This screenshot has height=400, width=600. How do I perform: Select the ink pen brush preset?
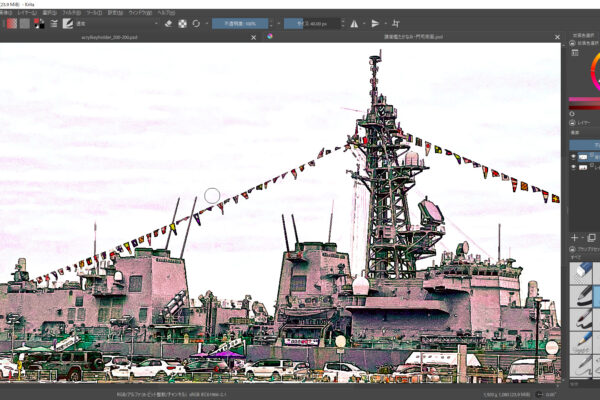click(581, 296)
